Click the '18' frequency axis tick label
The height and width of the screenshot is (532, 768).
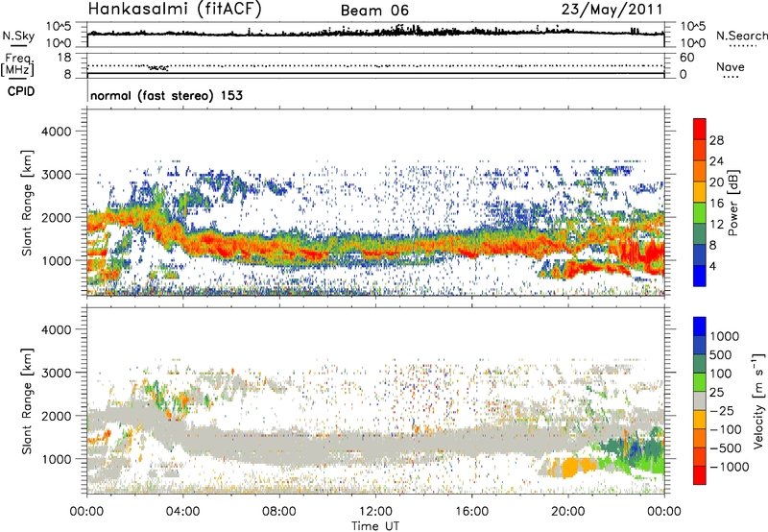click(64, 58)
